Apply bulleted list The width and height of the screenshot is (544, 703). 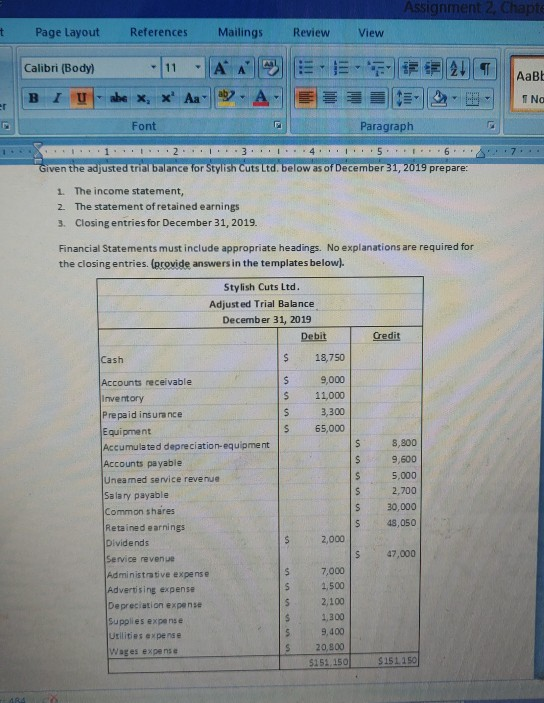pos(306,68)
